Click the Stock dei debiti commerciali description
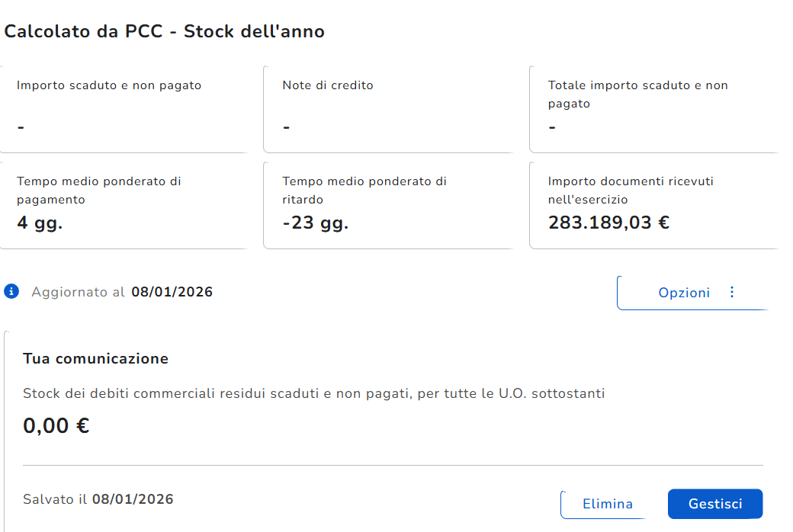The height and width of the screenshot is (532, 793). pos(314,394)
